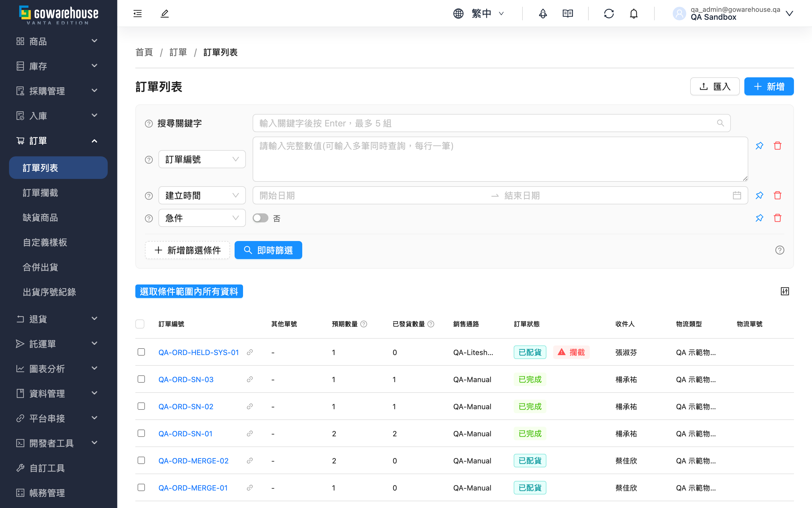Select 訂單列表 in the sidebar

point(58,168)
